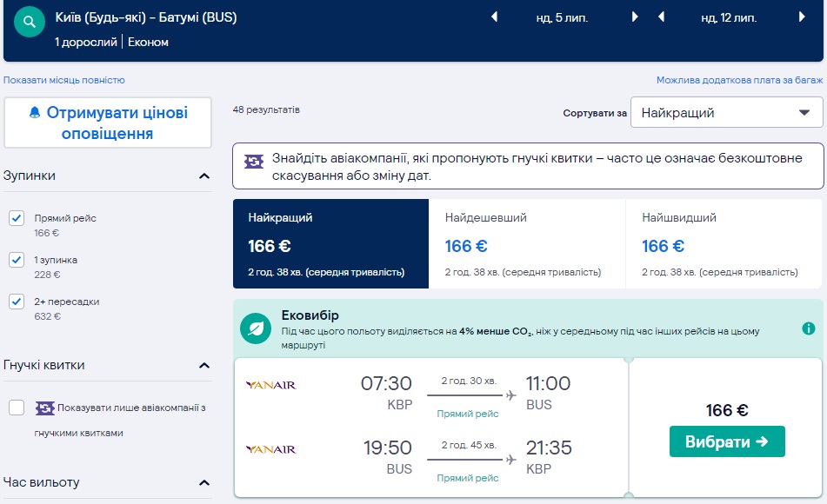The height and width of the screenshot is (504, 827).
Task: Click the magnifying glass search icon
Action: click(30, 23)
